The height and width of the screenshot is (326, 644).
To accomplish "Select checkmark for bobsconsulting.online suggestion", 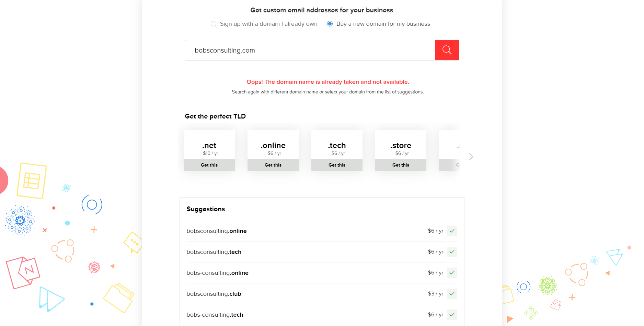I will (x=452, y=231).
